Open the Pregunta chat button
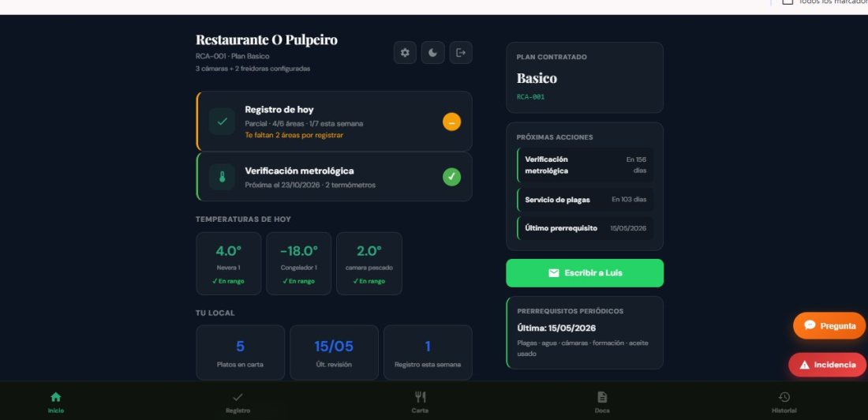Image resolution: width=868 pixels, height=420 pixels. pos(829,326)
